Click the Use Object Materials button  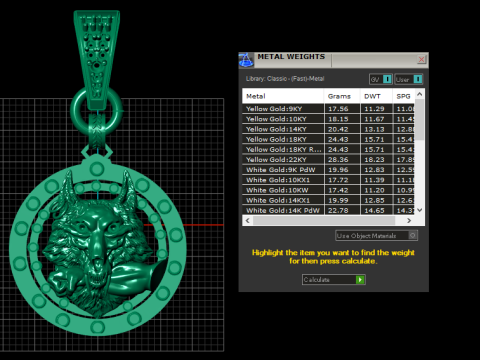pyautogui.click(x=376, y=236)
